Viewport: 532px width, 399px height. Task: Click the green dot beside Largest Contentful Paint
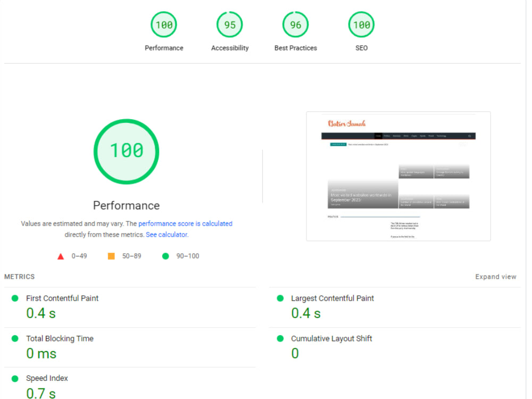(x=280, y=298)
